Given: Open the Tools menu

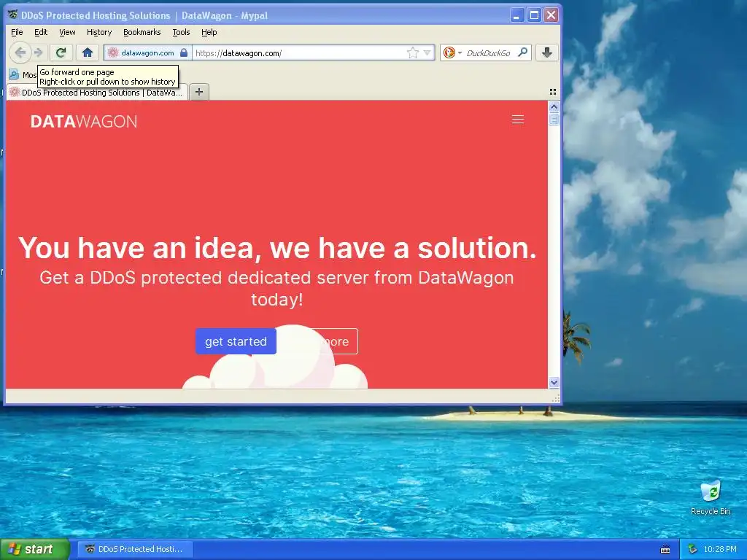Looking at the screenshot, I should coord(181,32).
